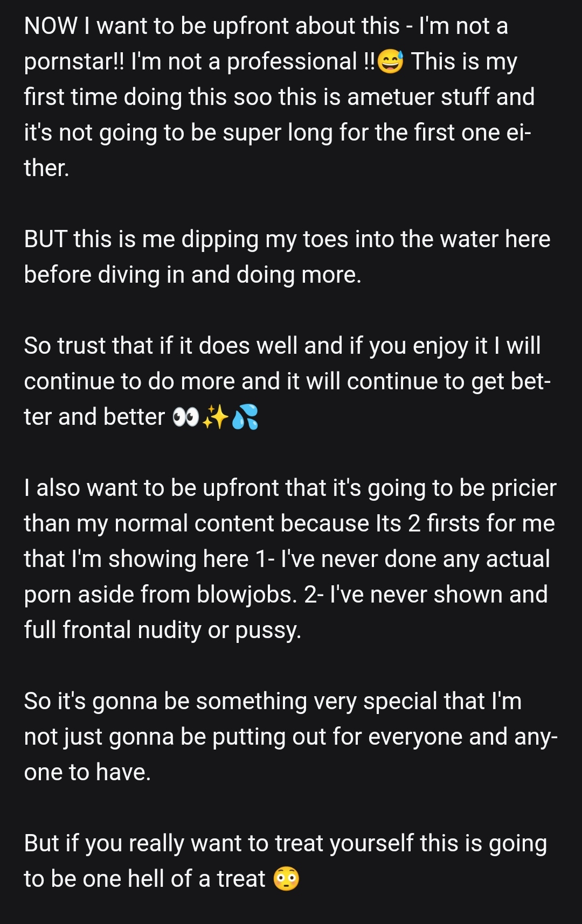This screenshot has width=582, height=924.
Task: Tap the word "NOW" at the top
Action: (51, 26)
